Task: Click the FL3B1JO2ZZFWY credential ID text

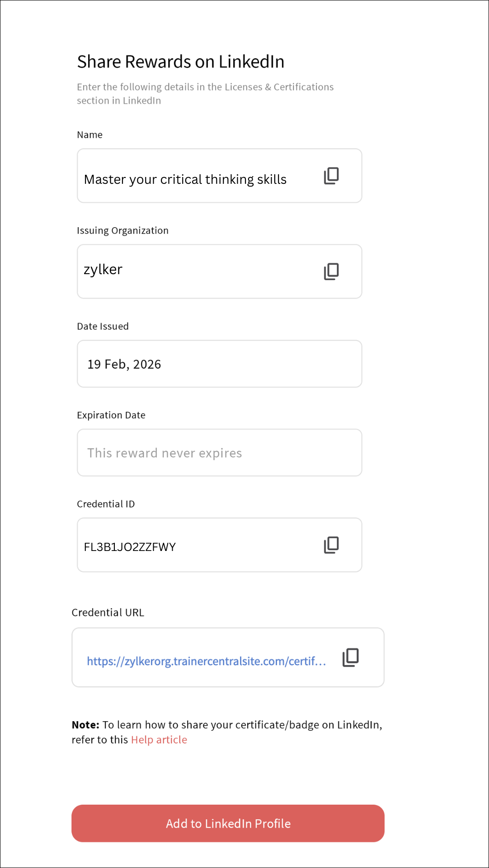Action: click(x=130, y=547)
